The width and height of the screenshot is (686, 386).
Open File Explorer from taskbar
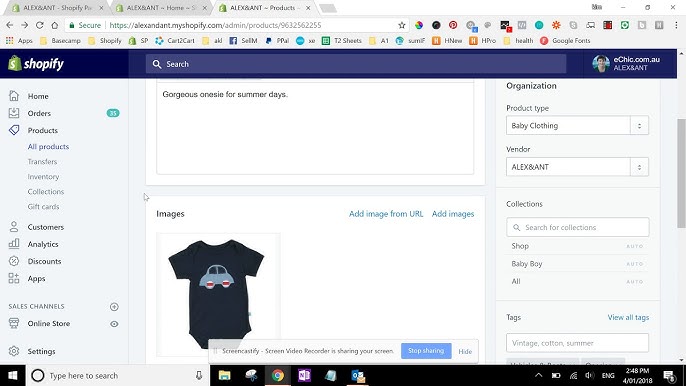pyautogui.click(x=224, y=375)
